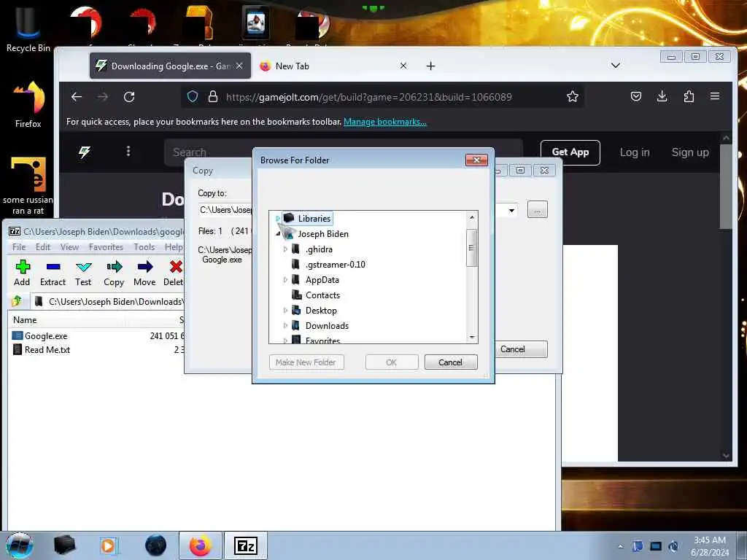Click the 7-Zip Move toolbar icon
The height and width of the screenshot is (560, 747).
pyautogui.click(x=145, y=267)
